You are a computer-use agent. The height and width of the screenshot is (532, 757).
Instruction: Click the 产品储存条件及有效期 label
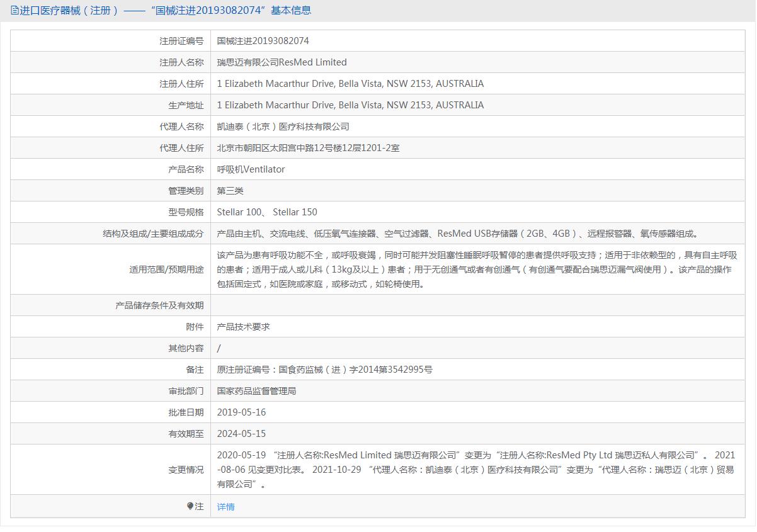point(160,305)
